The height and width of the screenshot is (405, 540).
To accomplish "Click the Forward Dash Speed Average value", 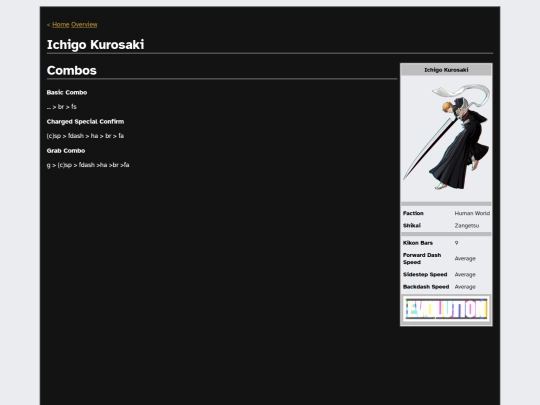I will (465, 259).
